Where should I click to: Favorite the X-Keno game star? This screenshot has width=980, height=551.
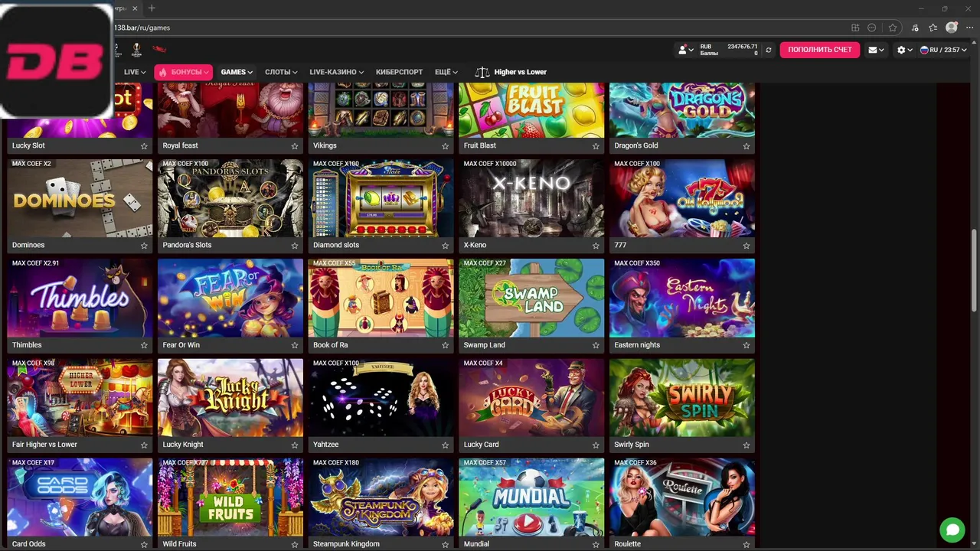[596, 246]
